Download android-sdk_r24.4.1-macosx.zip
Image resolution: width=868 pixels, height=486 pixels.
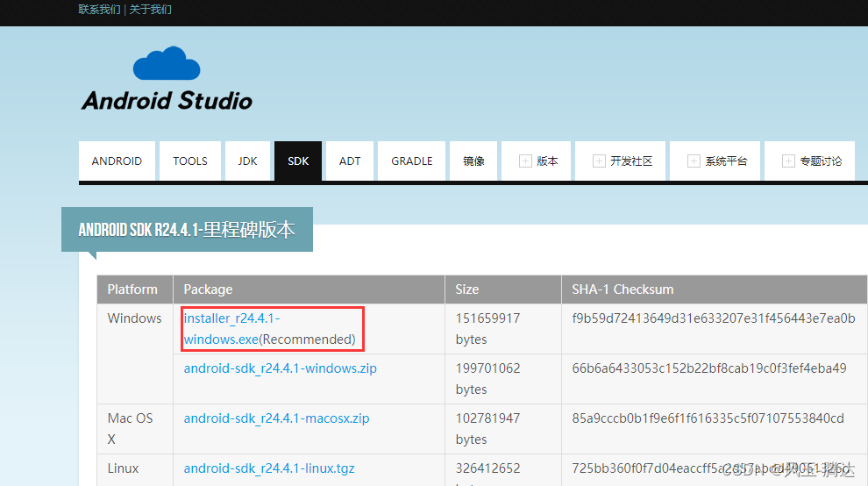(276, 418)
